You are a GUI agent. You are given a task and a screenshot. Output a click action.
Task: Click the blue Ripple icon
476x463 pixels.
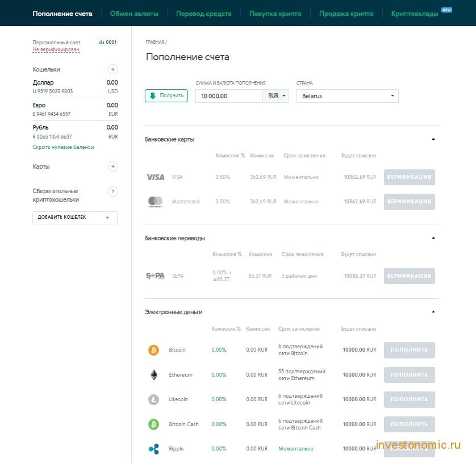tap(153, 449)
